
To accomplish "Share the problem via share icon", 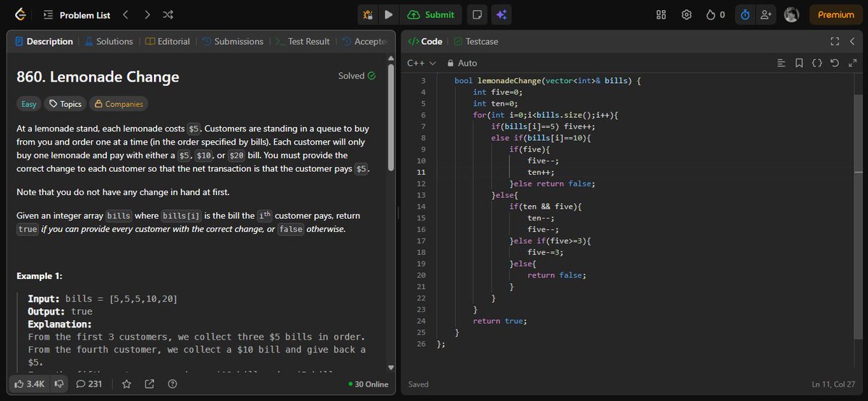I will point(150,384).
